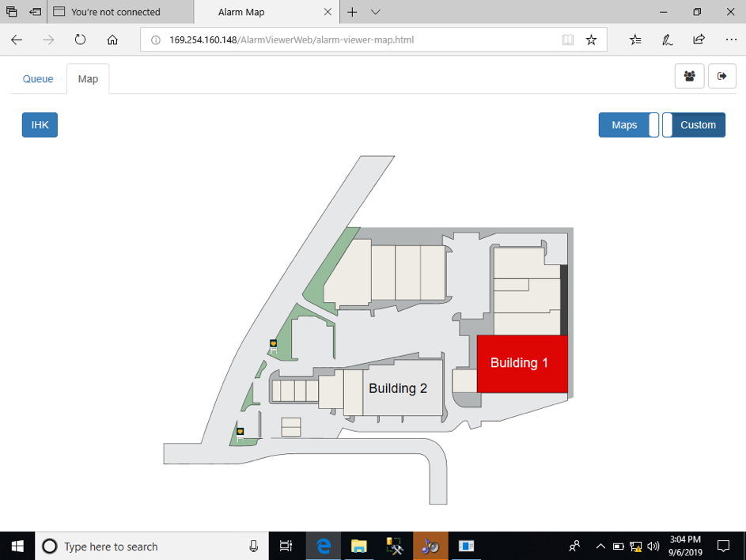Click the add notes pen icon
Viewport: 746px width, 560px height.
(667, 40)
